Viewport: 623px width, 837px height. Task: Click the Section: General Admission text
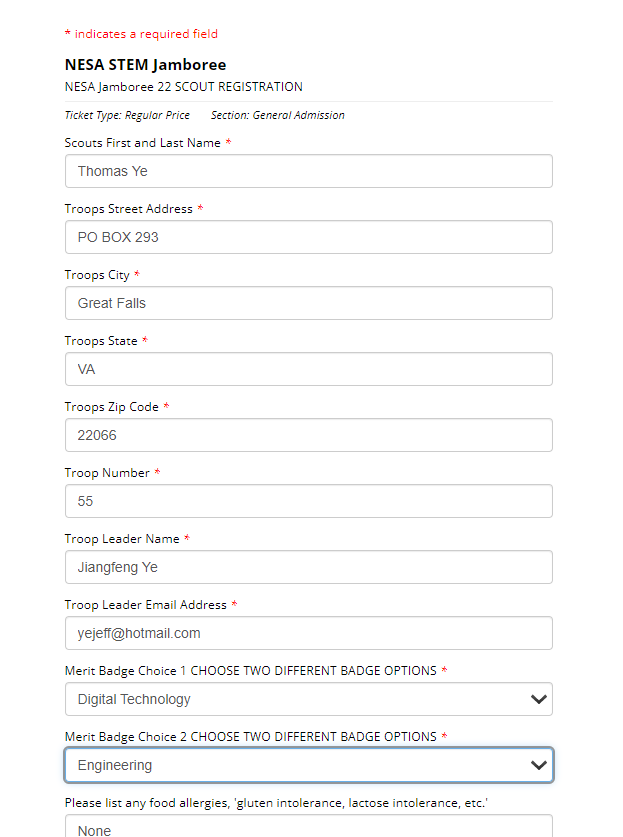coord(277,116)
